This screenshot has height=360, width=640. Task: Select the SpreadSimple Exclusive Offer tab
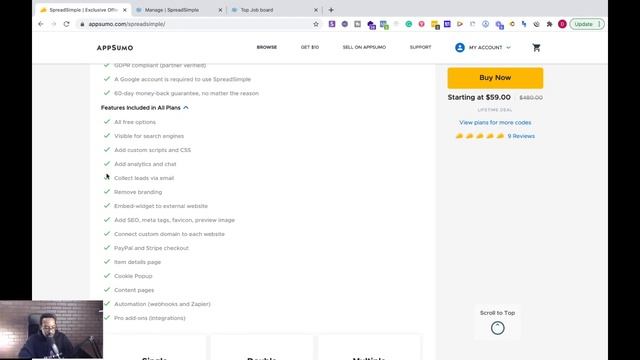[x=83, y=10]
